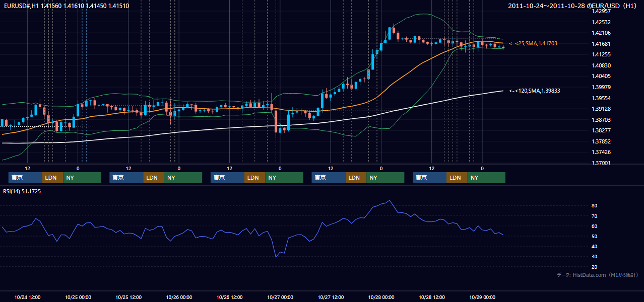This screenshot has height=302, width=644.
Task: Click price axis value 1.41681
Action: (601, 44)
